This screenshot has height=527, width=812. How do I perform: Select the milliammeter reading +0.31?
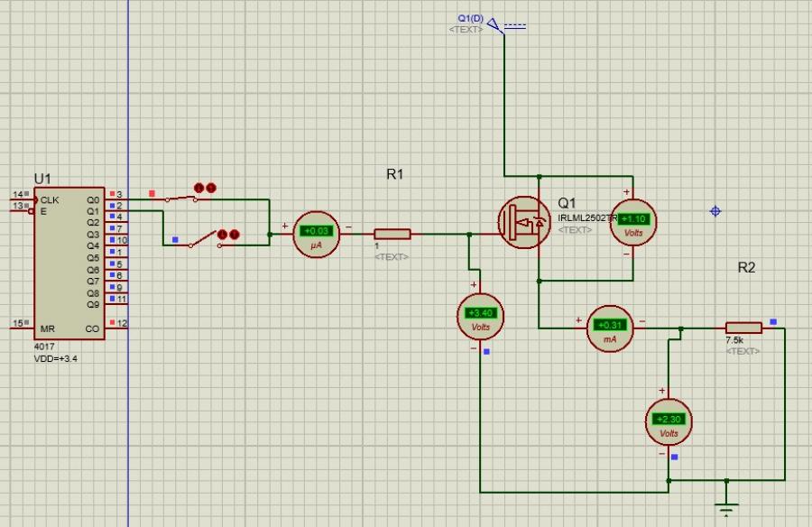[x=610, y=328]
